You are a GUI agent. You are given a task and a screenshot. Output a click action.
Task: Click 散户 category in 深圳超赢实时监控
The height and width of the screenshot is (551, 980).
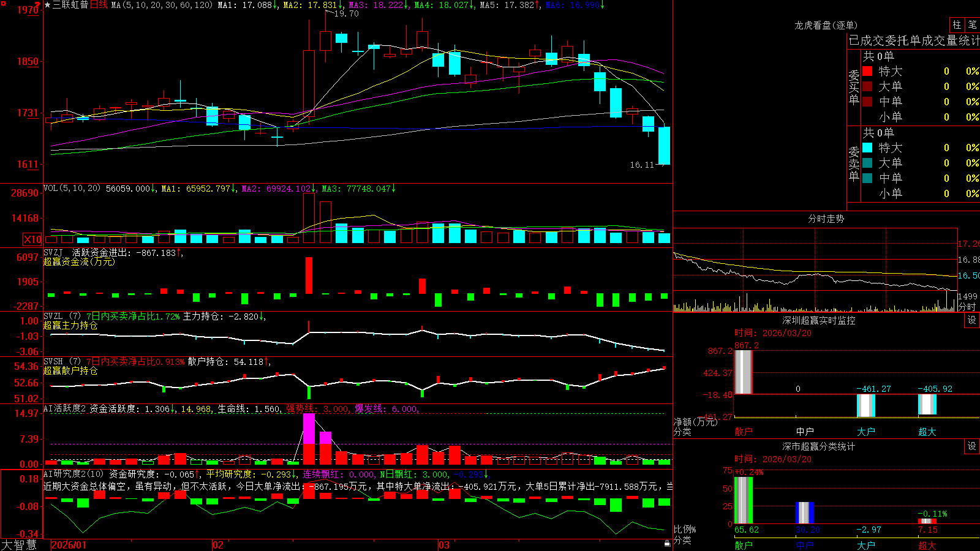pos(744,432)
